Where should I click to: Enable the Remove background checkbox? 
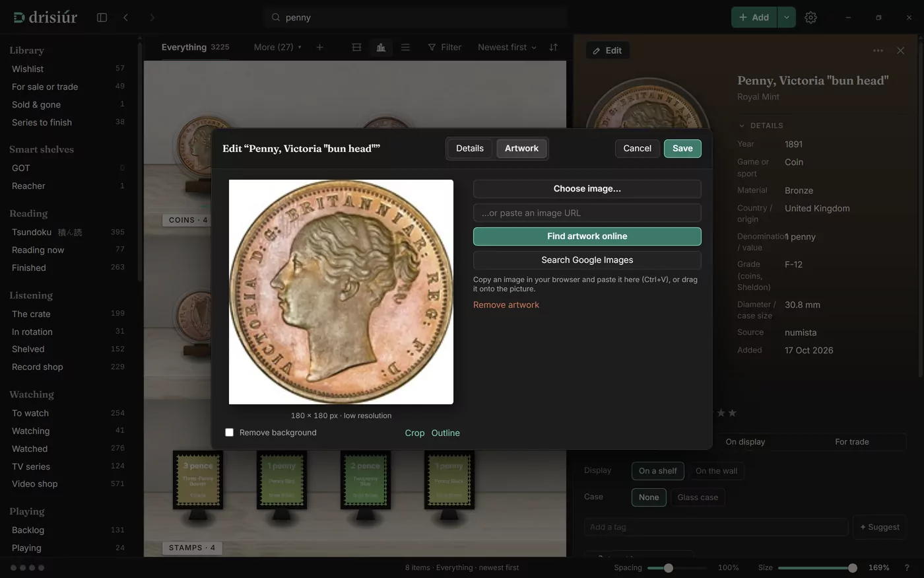point(230,433)
